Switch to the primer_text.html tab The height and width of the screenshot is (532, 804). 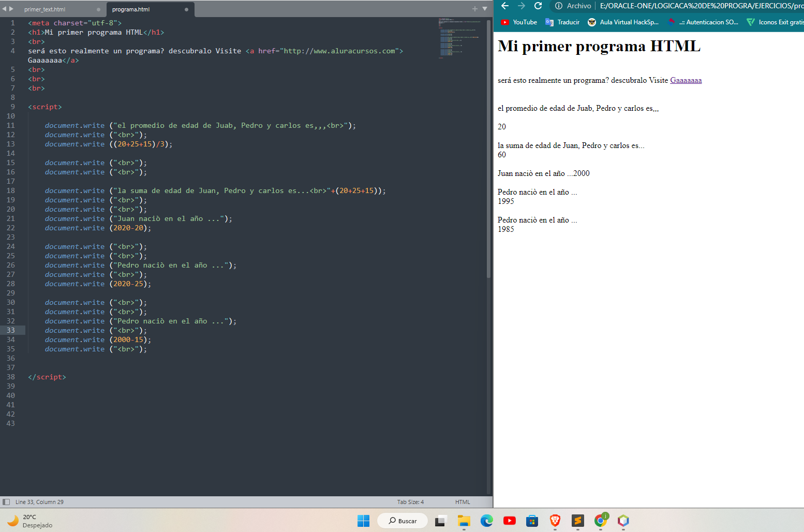tap(44, 9)
